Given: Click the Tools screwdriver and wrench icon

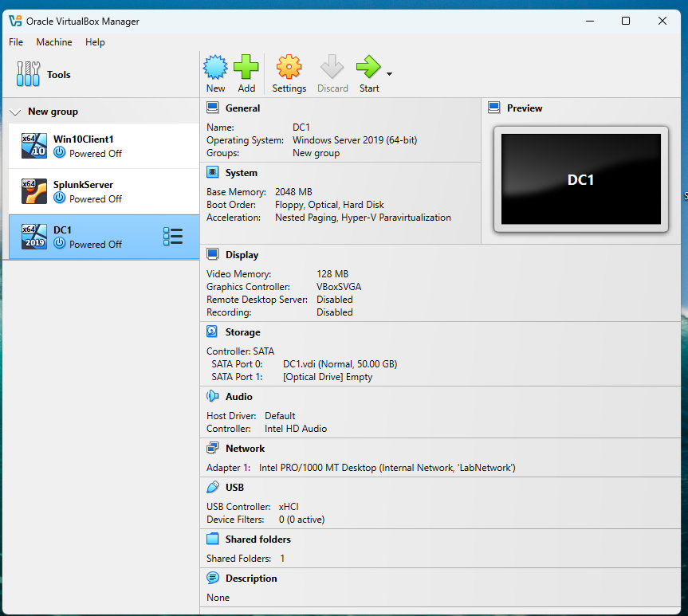Looking at the screenshot, I should 28,73.
